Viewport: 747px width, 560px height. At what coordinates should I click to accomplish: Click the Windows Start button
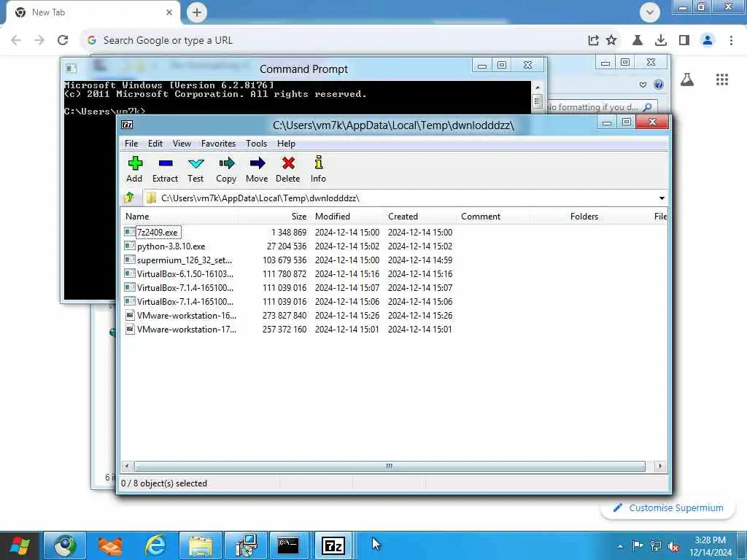20,545
